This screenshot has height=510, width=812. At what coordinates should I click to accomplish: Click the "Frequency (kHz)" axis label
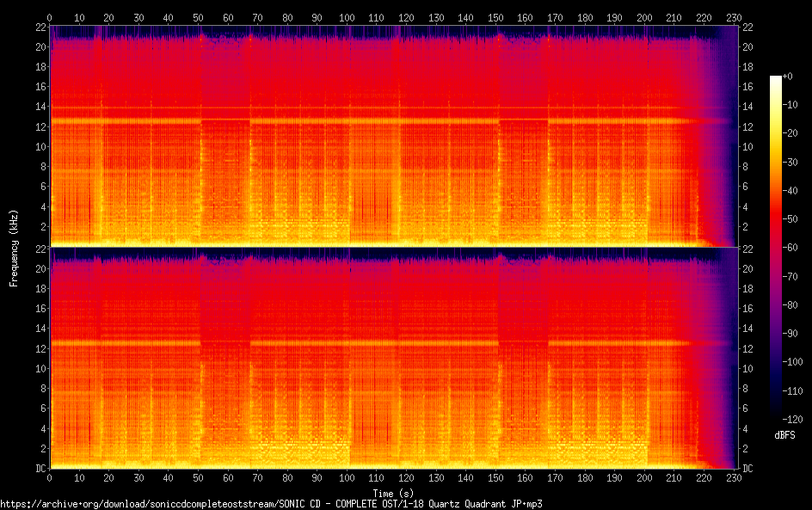pyautogui.click(x=14, y=247)
